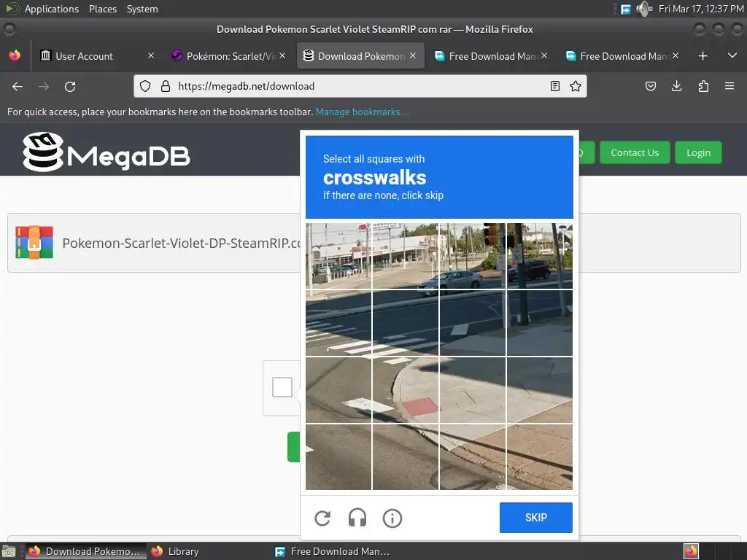Bookmark this page with the star
Image resolution: width=747 pixels, height=560 pixels.
(x=576, y=86)
